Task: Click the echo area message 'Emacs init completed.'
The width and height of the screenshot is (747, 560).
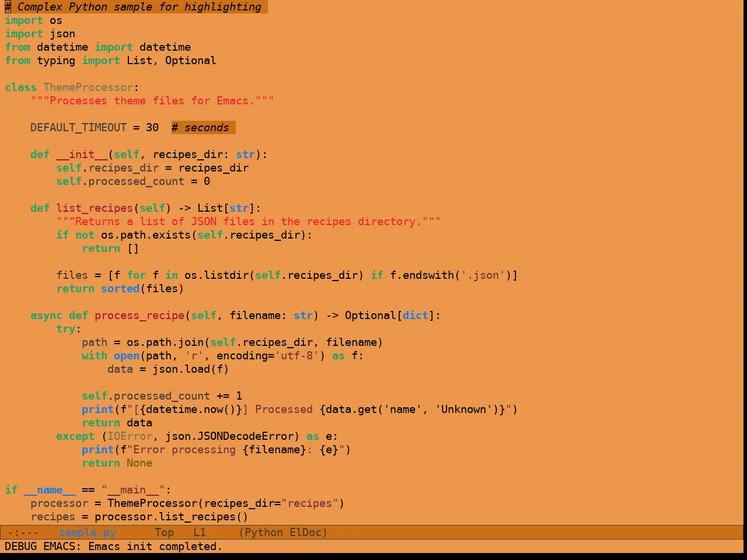Action: pos(155,547)
